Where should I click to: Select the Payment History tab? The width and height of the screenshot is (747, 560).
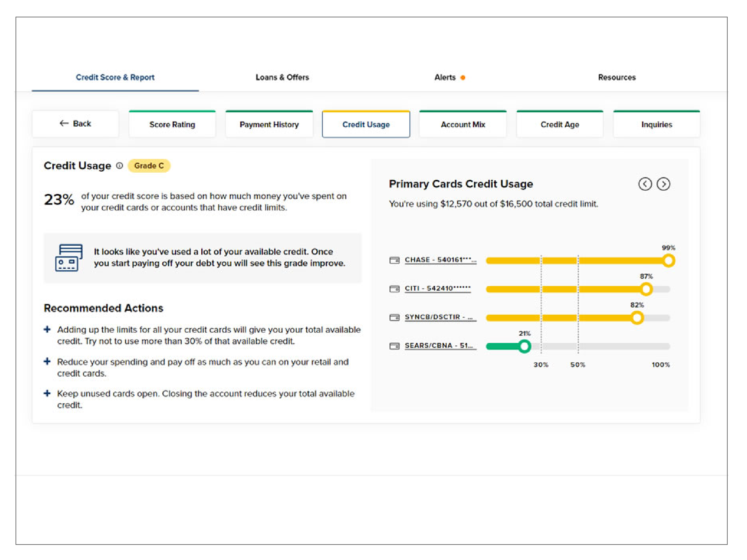[x=269, y=124]
